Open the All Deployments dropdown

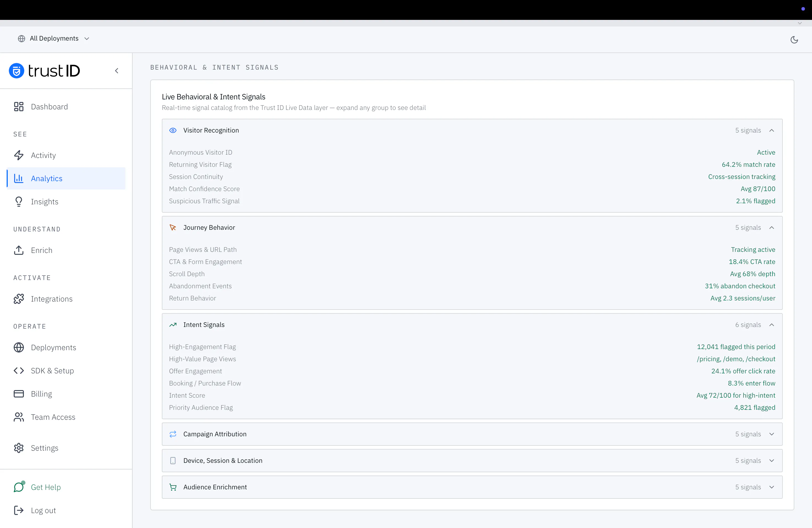(x=54, y=39)
